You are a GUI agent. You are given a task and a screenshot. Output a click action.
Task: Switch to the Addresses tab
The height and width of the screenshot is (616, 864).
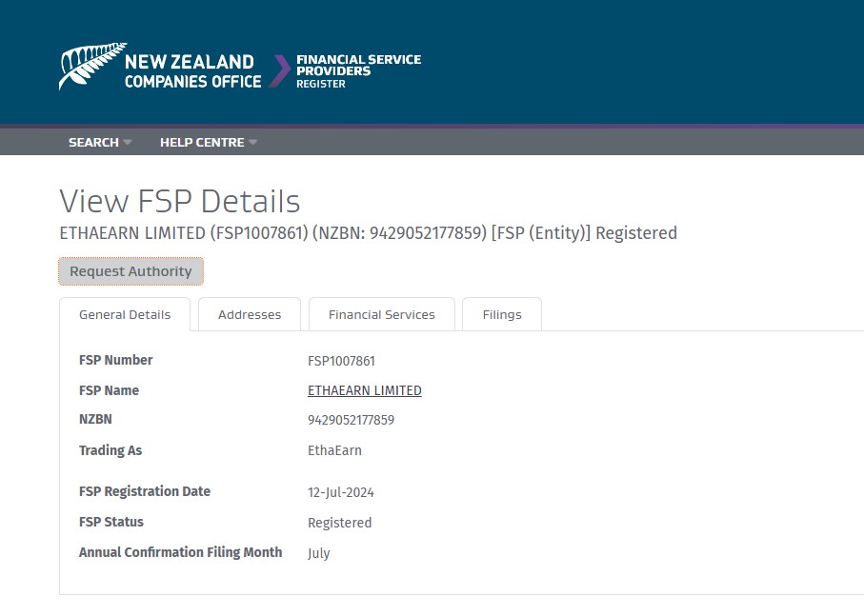click(x=250, y=314)
